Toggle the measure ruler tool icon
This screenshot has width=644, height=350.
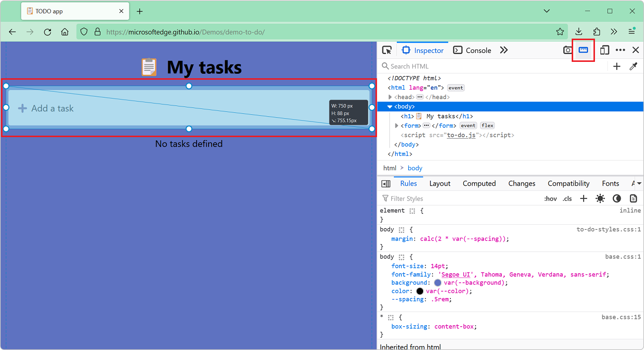point(583,50)
